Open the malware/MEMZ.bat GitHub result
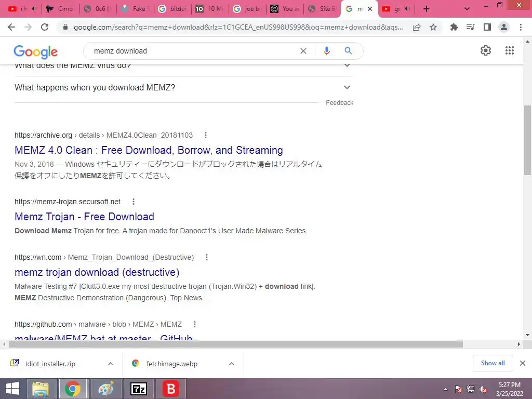Image resolution: width=532 pixels, height=399 pixels. click(103, 337)
